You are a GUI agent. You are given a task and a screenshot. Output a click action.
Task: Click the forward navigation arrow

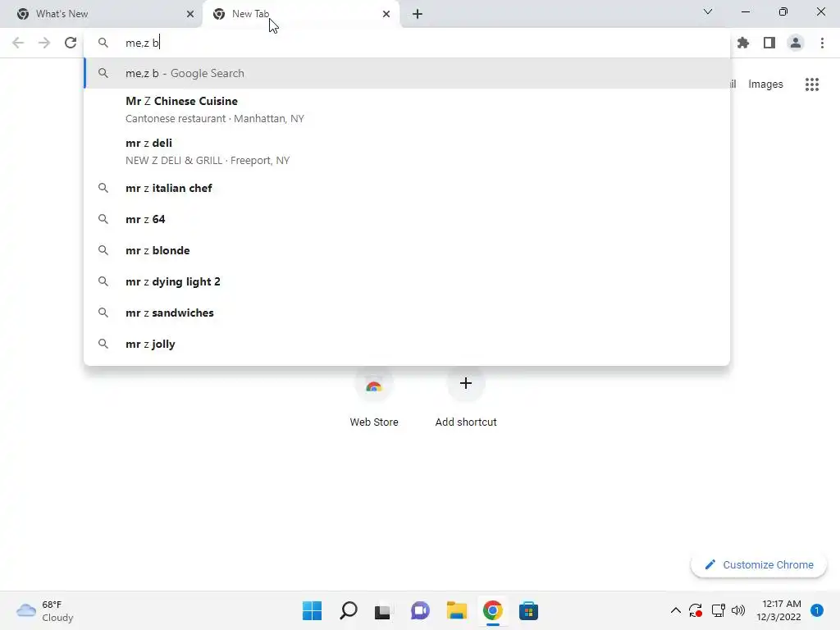(x=44, y=43)
